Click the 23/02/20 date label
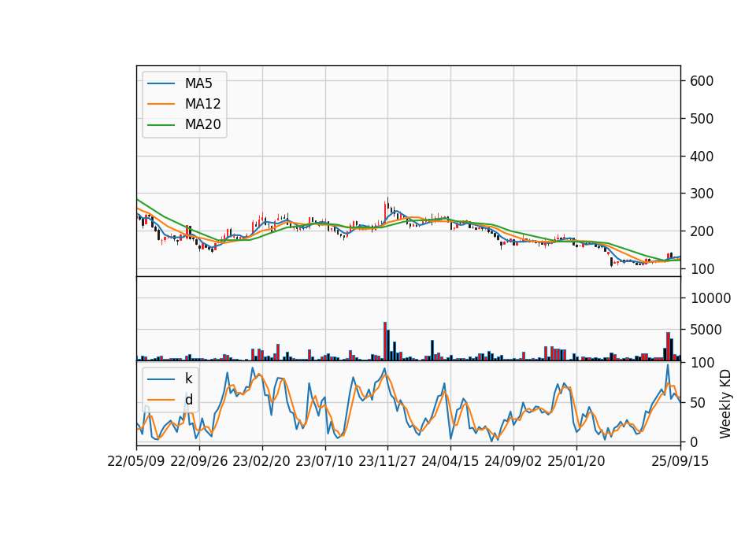The height and width of the screenshot is (543, 756). (261, 461)
